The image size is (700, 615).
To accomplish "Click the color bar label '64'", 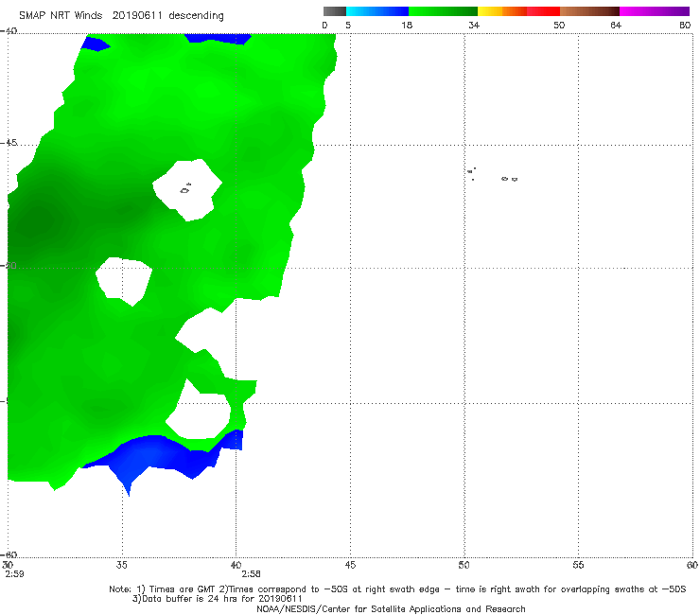I will click(616, 25).
